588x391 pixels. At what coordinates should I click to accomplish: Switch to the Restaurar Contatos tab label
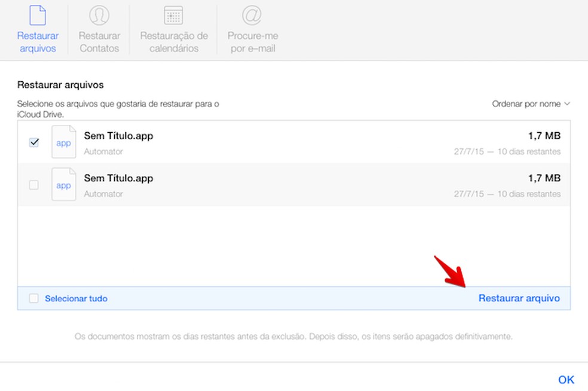click(x=99, y=42)
